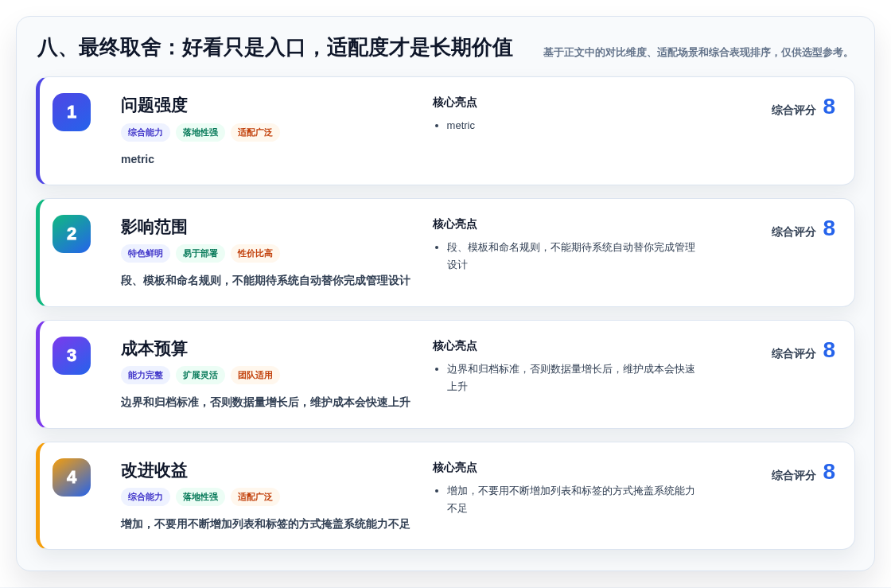Select the 团队适用 tag
891x588 pixels.
255,375
